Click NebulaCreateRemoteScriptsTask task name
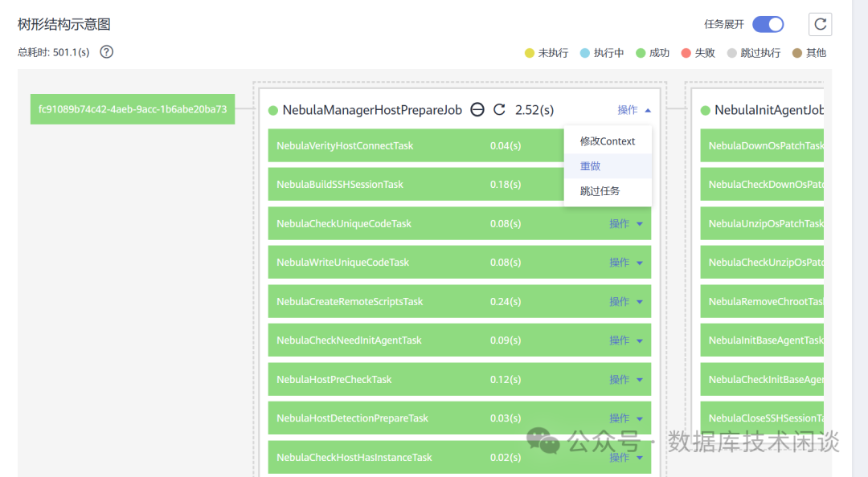The width and height of the screenshot is (868, 477). pyautogui.click(x=350, y=302)
